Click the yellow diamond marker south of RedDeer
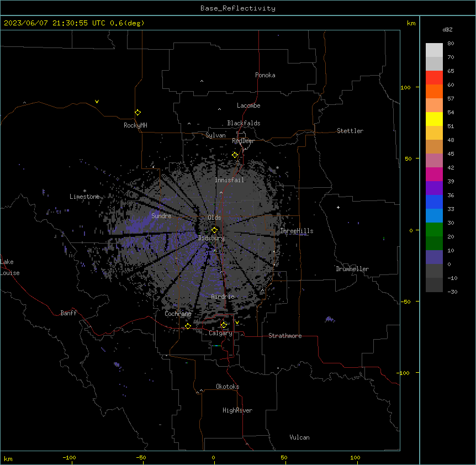 pyautogui.click(x=235, y=155)
